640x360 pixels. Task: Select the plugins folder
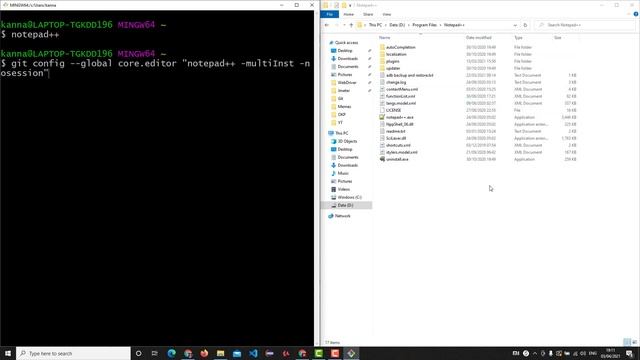393,61
